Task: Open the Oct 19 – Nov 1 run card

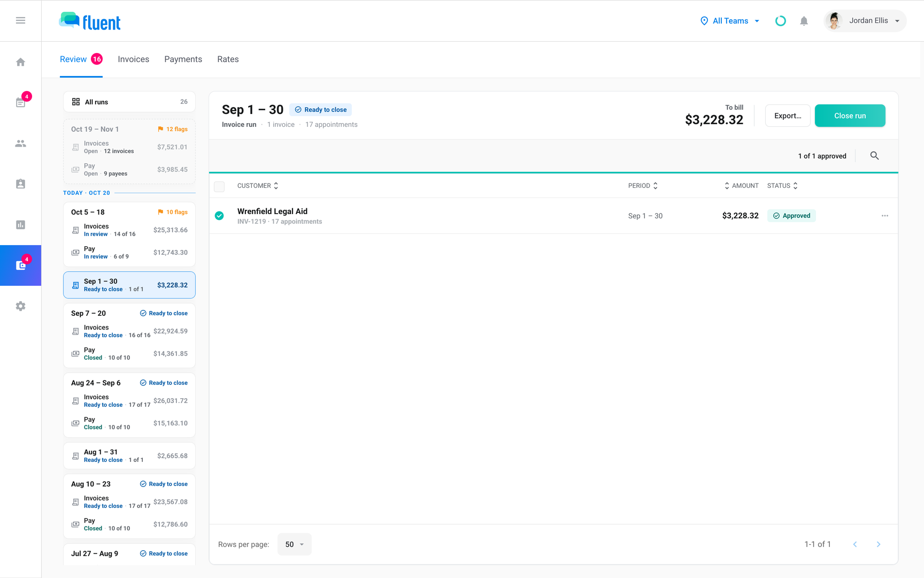Action: click(129, 151)
